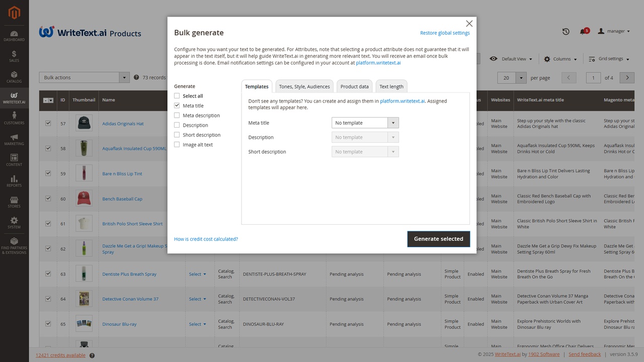This screenshot has width=644, height=362.
Task: Open the notifications bell with 5 alerts
Action: [584, 31]
